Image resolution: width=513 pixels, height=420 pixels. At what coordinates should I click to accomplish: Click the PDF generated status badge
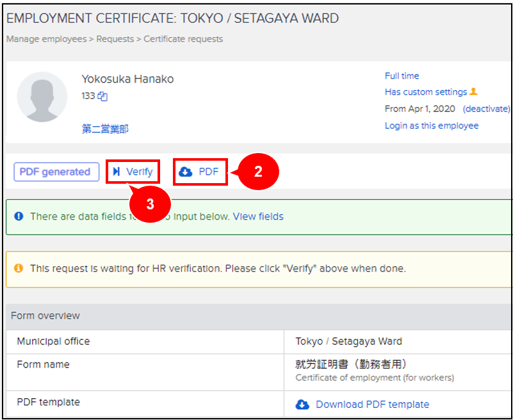56,172
